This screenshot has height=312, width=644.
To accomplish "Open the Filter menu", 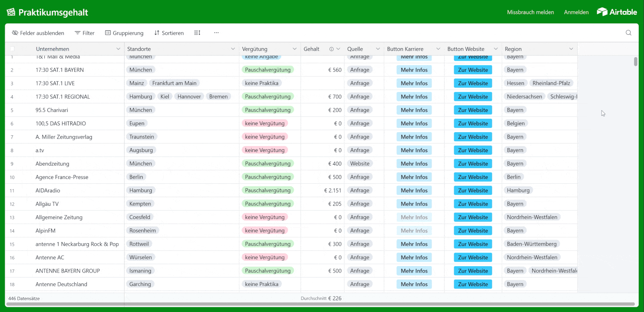I will pyautogui.click(x=85, y=33).
